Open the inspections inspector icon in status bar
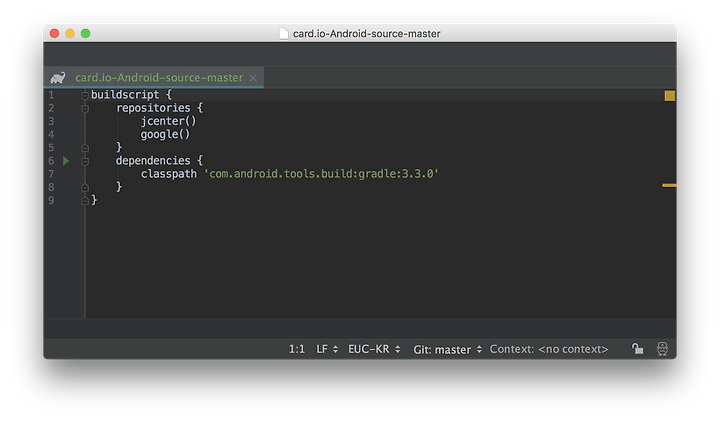 point(662,349)
